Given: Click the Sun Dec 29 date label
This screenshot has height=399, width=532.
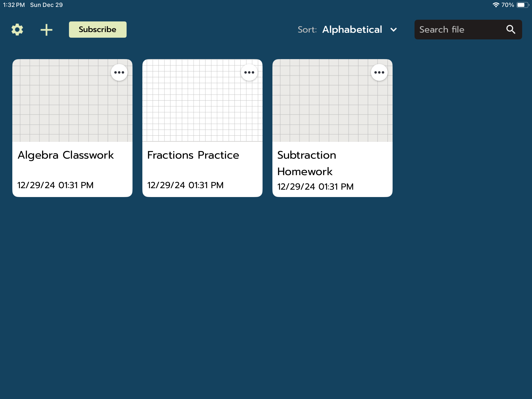Looking at the screenshot, I should pos(46,4).
